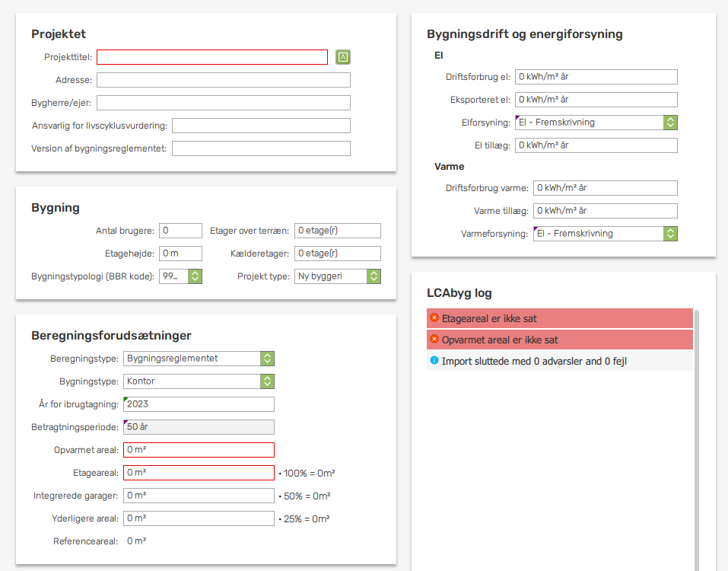The width and height of the screenshot is (728, 571).
Task: Click the LCAbyg log scrollbar
Action: (x=696, y=440)
